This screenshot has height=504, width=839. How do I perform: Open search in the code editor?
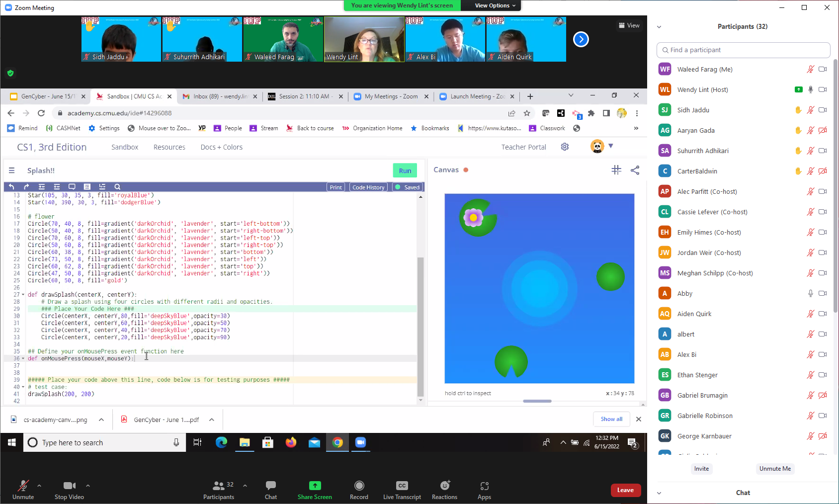(x=117, y=187)
